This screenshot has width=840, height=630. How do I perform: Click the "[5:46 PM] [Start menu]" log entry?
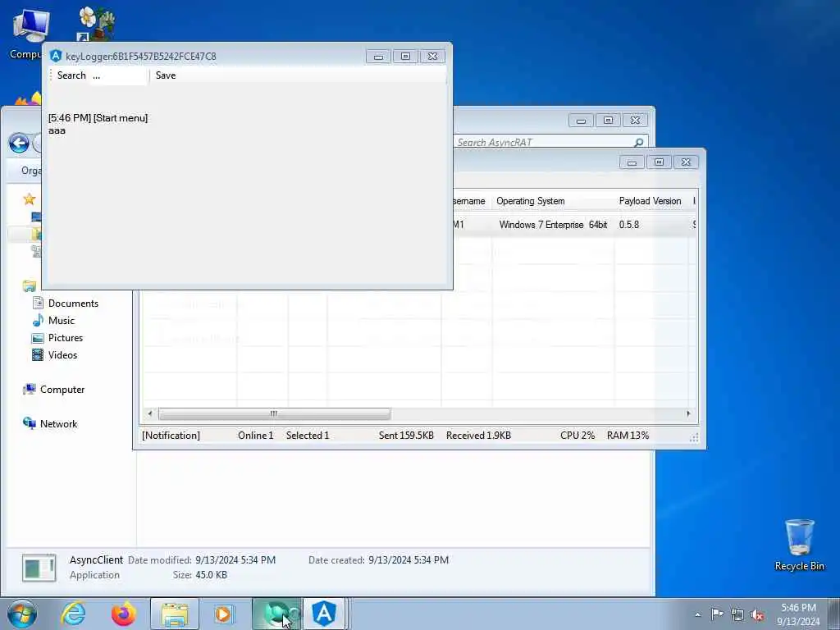click(98, 118)
